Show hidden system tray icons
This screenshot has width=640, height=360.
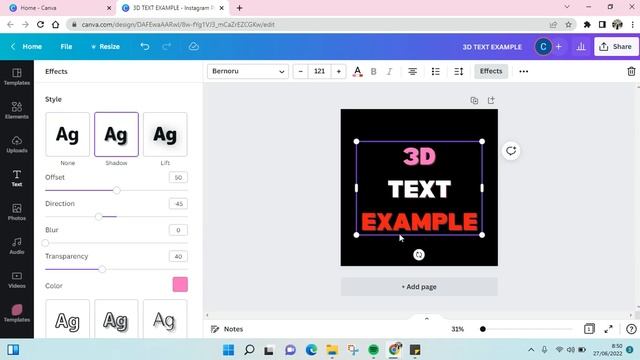(531, 350)
